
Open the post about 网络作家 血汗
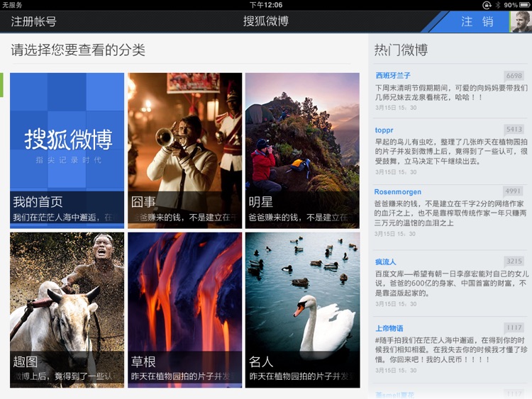pos(450,213)
